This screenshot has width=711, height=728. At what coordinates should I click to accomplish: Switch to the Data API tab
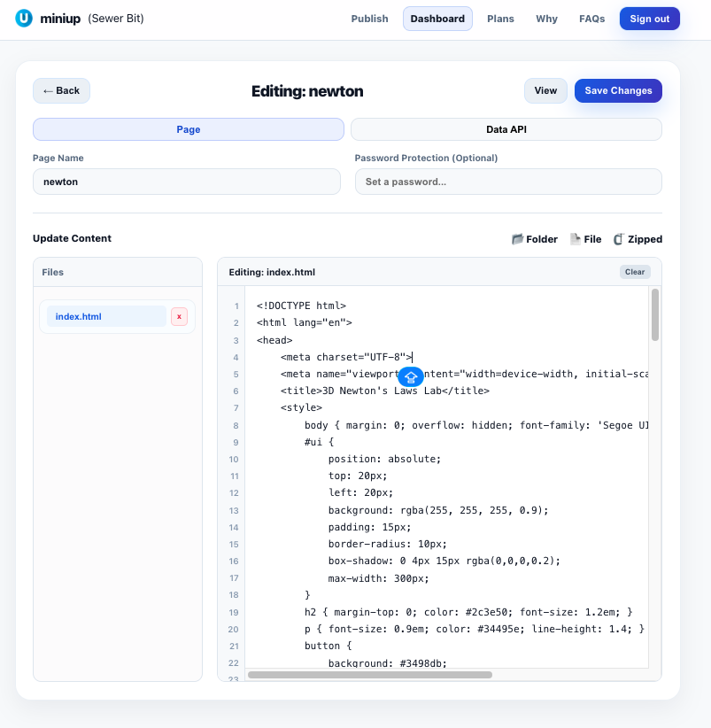tap(507, 128)
